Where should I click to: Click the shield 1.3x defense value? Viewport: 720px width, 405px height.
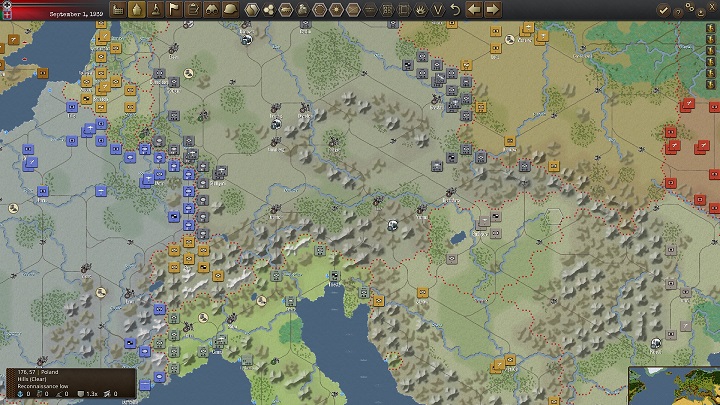(x=88, y=394)
